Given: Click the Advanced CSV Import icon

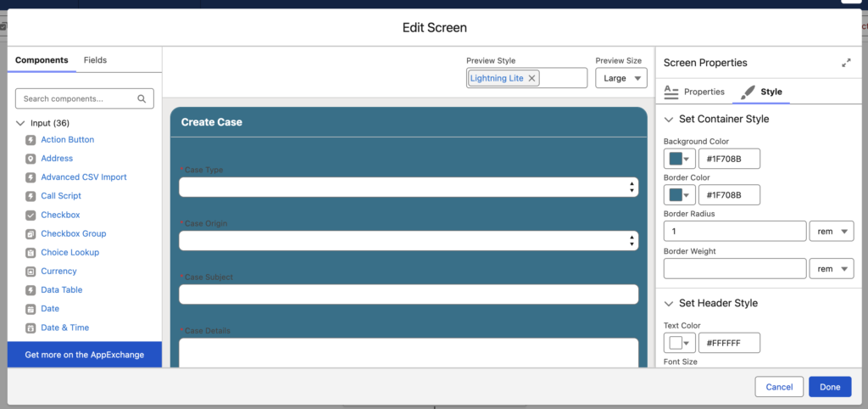Looking at the screenshot, I should click(31, 178).
